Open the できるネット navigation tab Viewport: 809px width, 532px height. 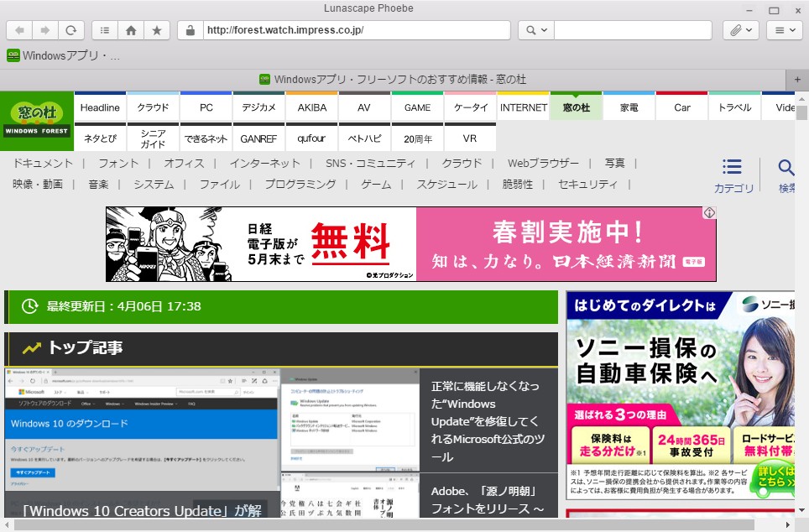[206, 138]
